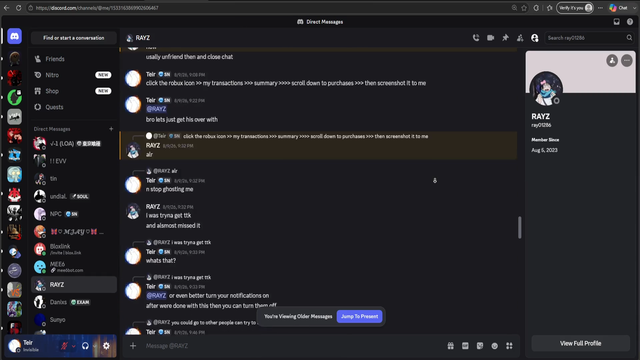Viewport: 640px width, 360px height.
Task: Open DM with Bloxlink
Action: 73,249
